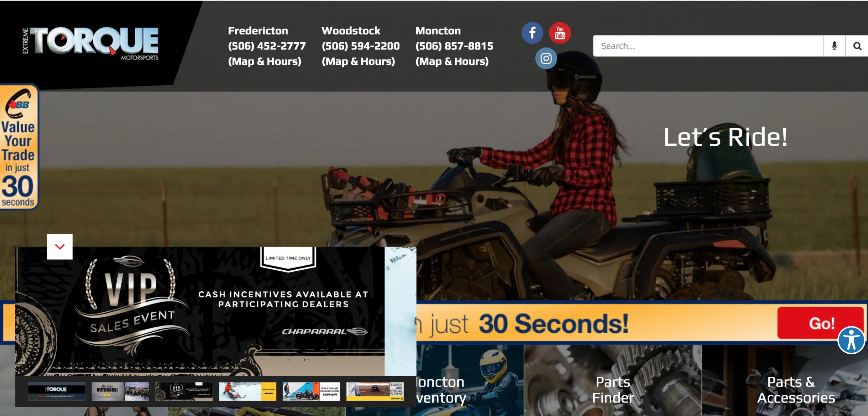Viewport: 868px width, 416px height.
Task: Click the Moncton location heading
Action: (438, 30)
